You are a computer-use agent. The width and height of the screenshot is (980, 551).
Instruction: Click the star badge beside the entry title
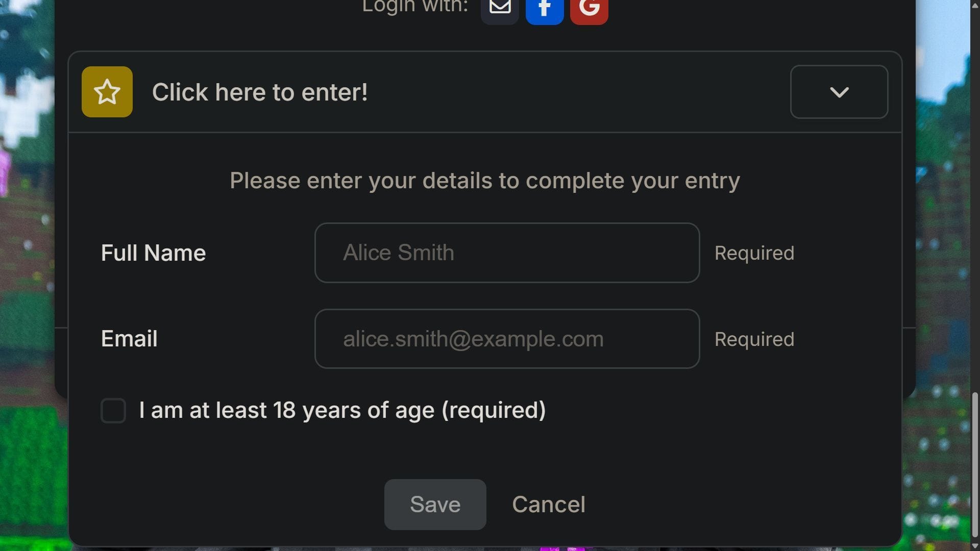point(107,91)
